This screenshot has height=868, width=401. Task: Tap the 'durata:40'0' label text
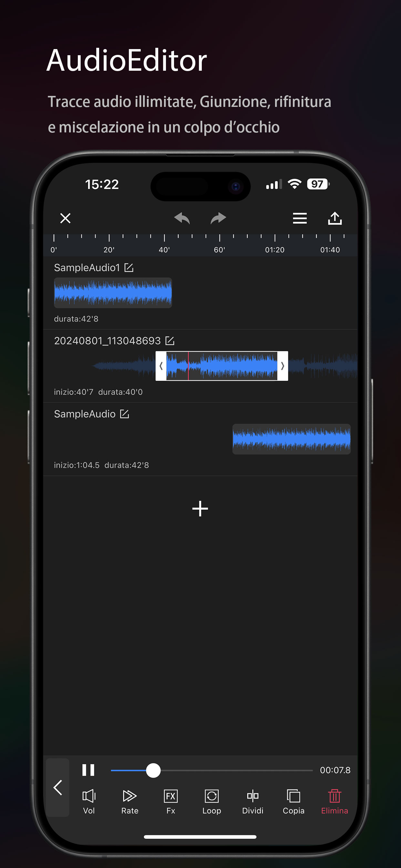(x=120, y=392)
